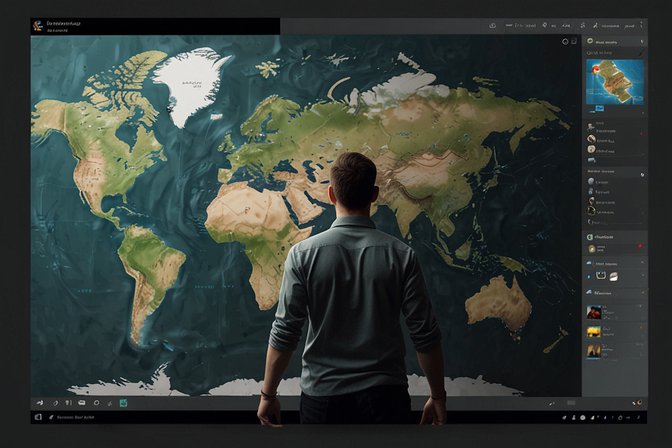Toggle the red indicator on the first layer list
The height and width of the screenshot is (448, 672).
click(x=642, y=133)
